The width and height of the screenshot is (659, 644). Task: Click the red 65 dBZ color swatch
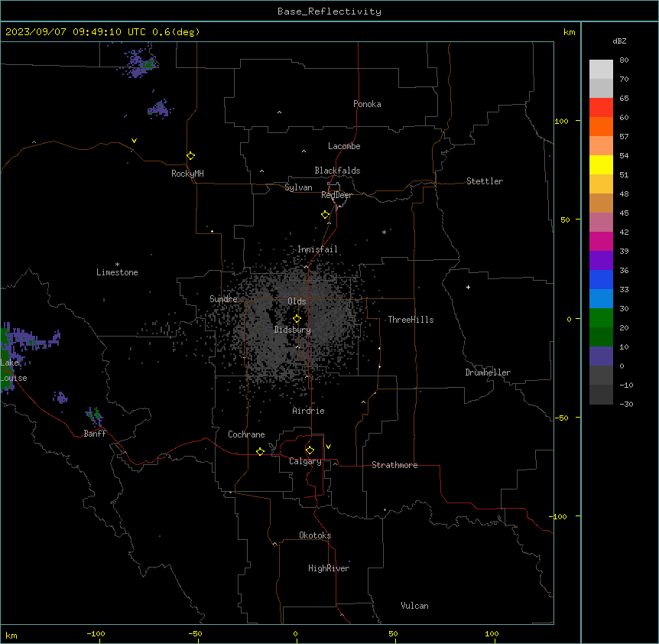click(601, 107)
